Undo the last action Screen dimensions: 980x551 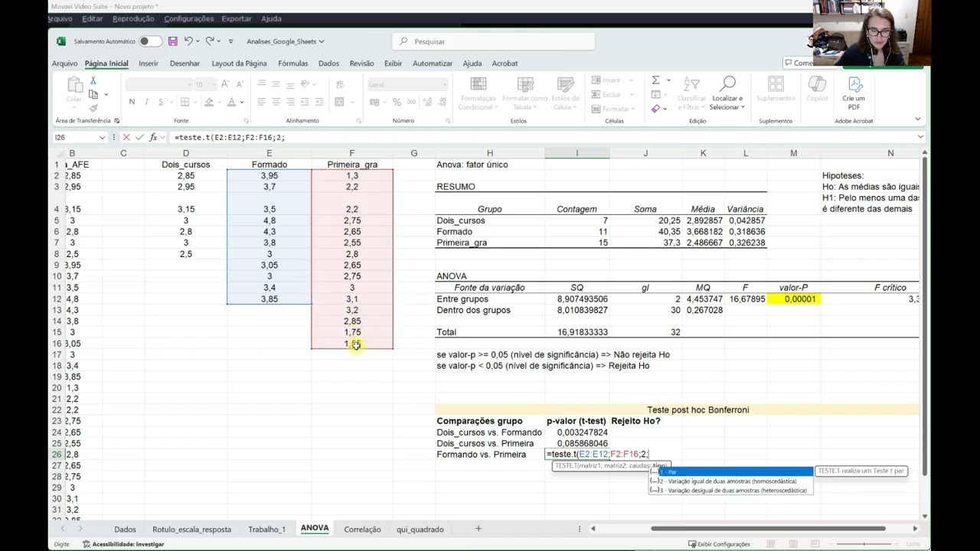[x=188, y=41]
